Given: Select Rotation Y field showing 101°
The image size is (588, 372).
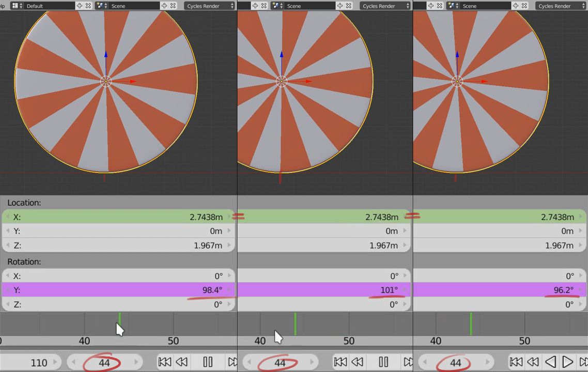Looking at the screenshot, I should coord(324,290).
